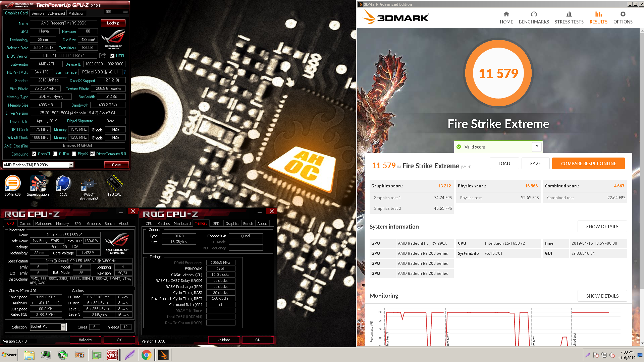644x362 pixels.
Task: Click the network tray icon
Action: [604, 355]
